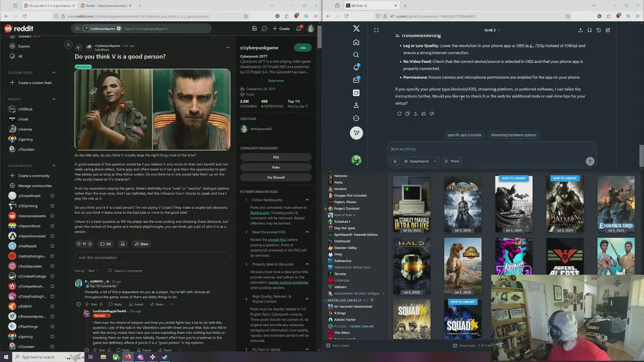
Task: Switch to the Reddit preview browser tab
Action: point(106,6)
